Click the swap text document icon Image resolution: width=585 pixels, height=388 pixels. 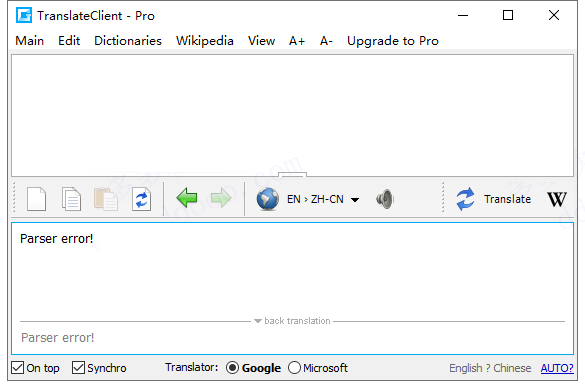click(x=141, y=199)
